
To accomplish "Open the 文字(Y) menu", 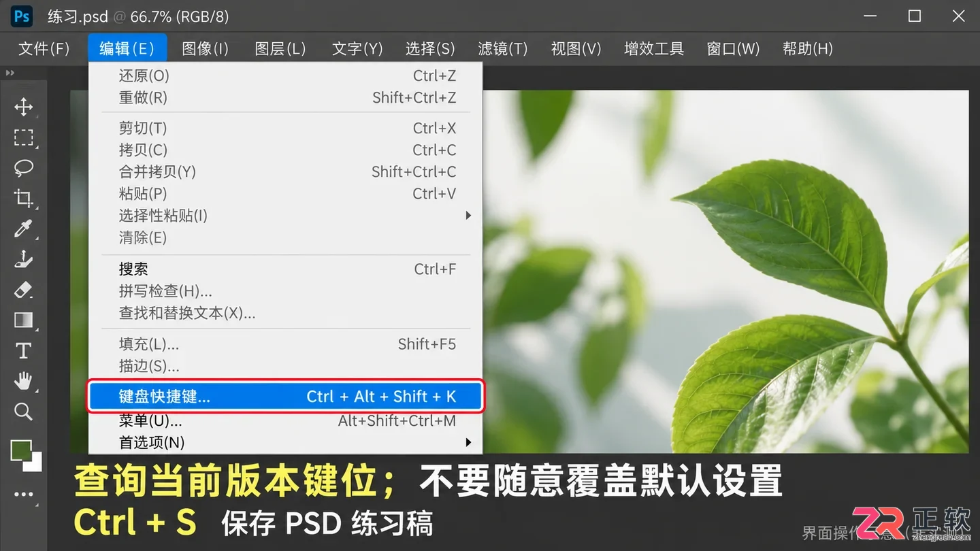I will [x=357, y=49].
